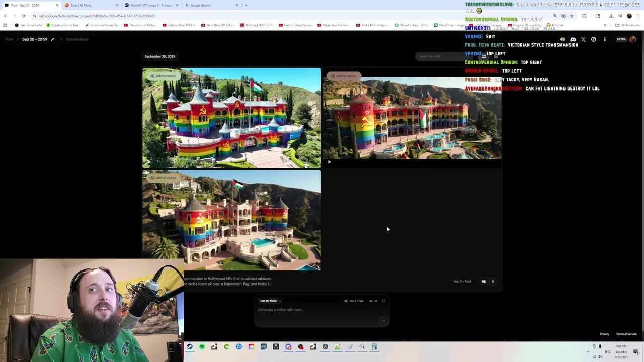Reload the current page

(23, 16)
